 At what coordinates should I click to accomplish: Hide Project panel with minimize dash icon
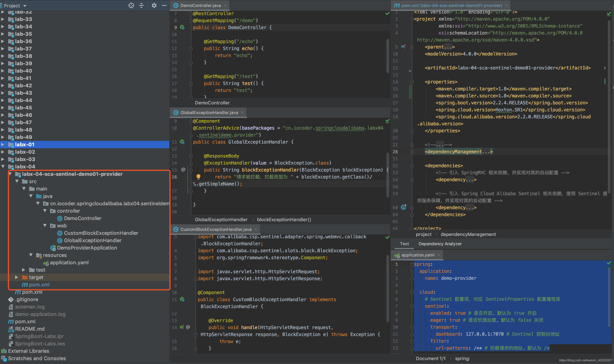tap(164, 5)
